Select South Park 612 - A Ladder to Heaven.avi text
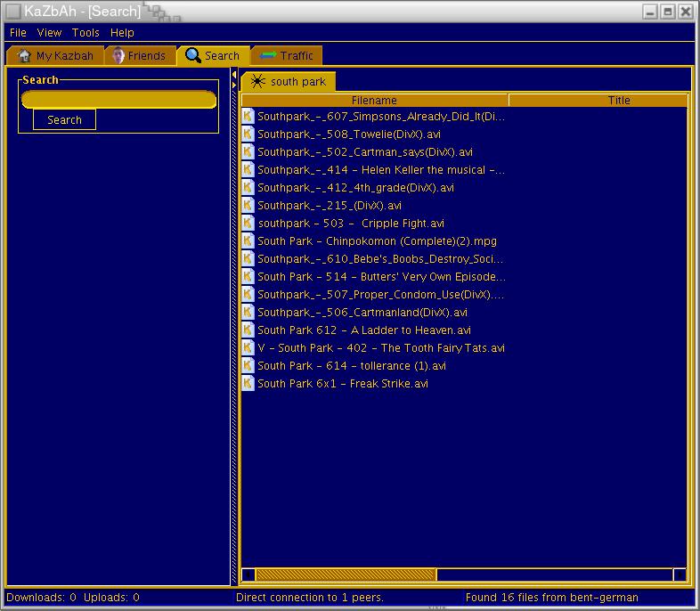Viewport: 700px width, 611px height. tap(364, 330)
